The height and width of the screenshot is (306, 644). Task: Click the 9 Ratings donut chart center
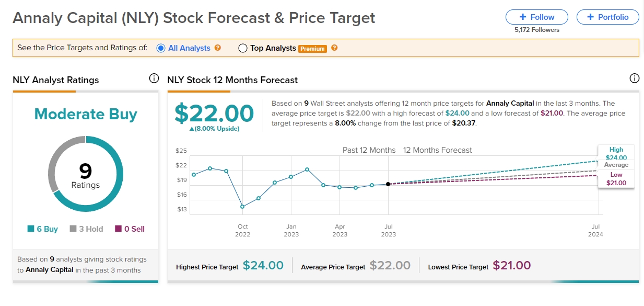(x=86, y=174)
